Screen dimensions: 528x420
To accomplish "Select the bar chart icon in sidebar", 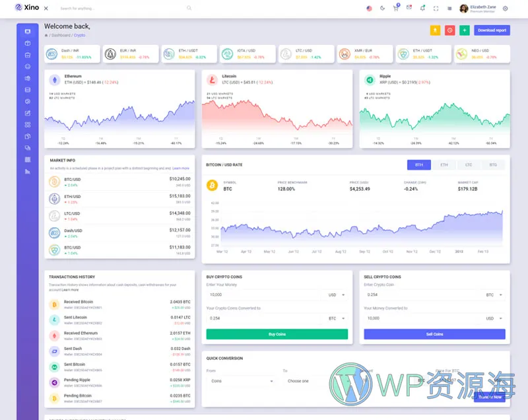I will pyautogui.click(x=27, y=172).
